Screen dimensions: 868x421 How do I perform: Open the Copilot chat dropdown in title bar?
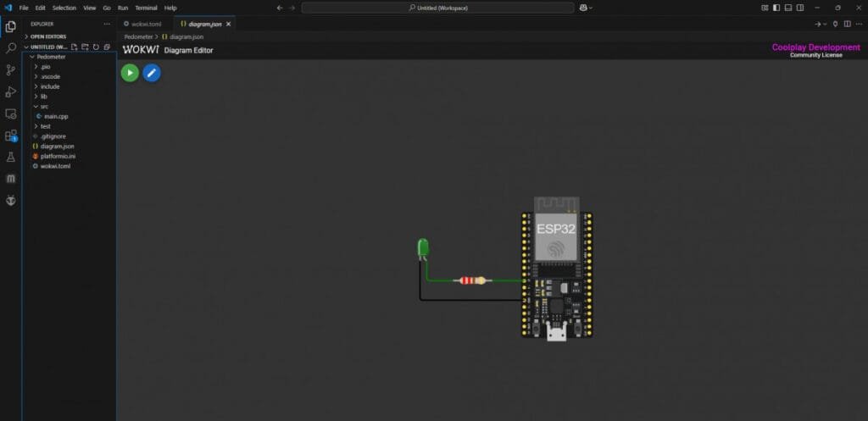586,8
